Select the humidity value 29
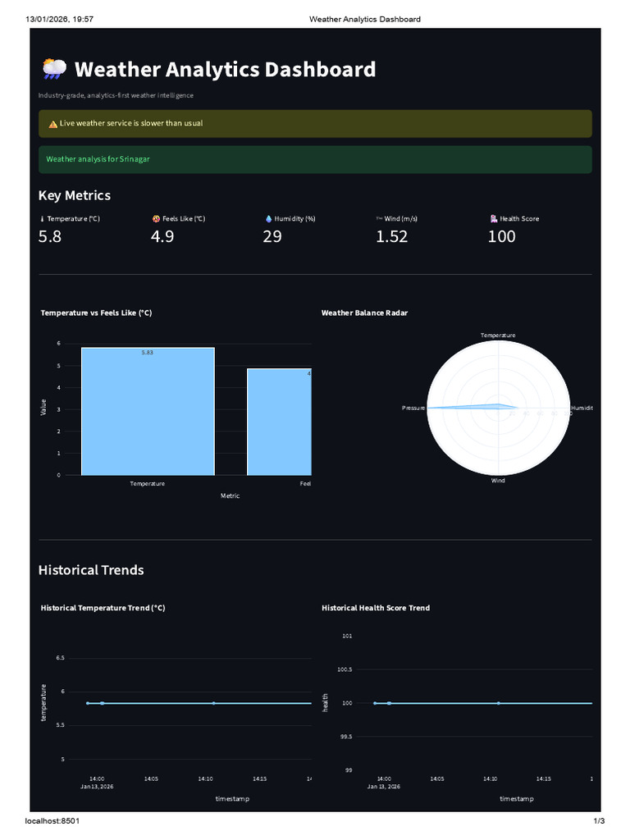Image resolution: width=630 pixels, height=840 pixels. 272,236
